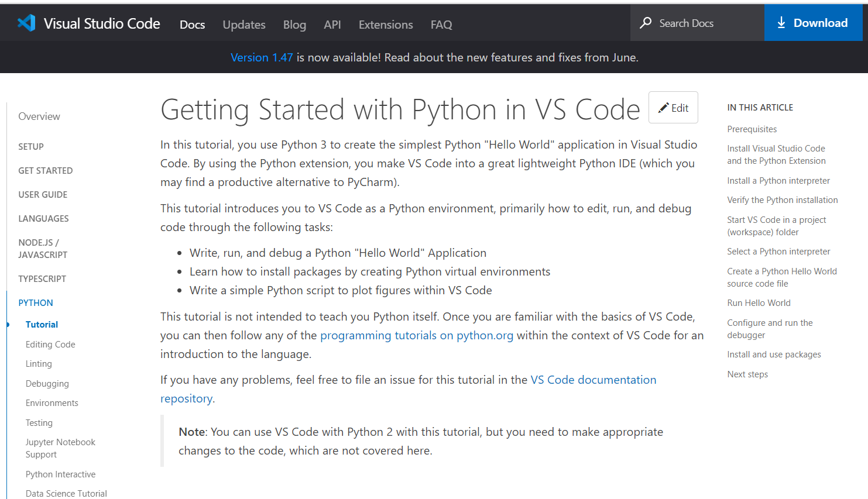
Task: Click the Write, run, and debug bullet
Action: (x=338, y=253)
